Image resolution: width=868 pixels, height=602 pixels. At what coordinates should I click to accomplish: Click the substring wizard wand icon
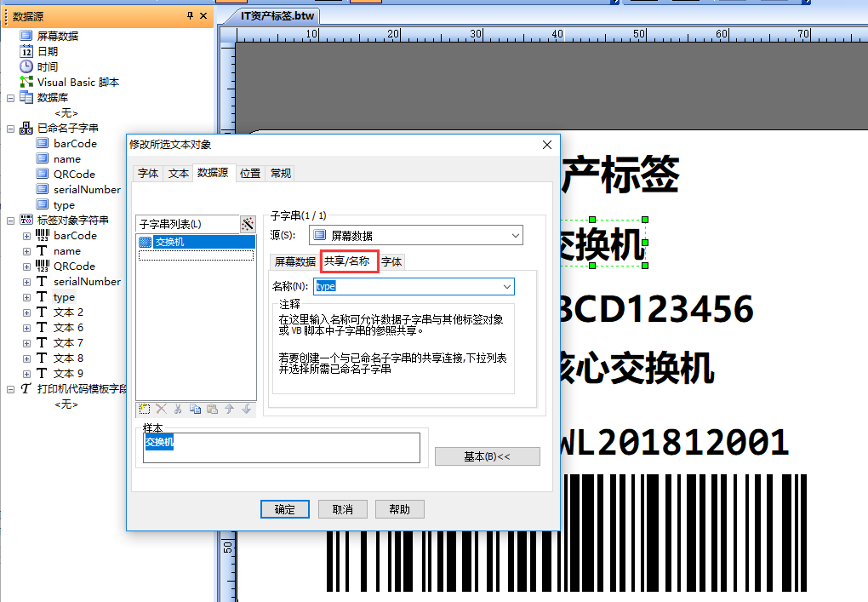pyautogui.click(x=248, y=224)
